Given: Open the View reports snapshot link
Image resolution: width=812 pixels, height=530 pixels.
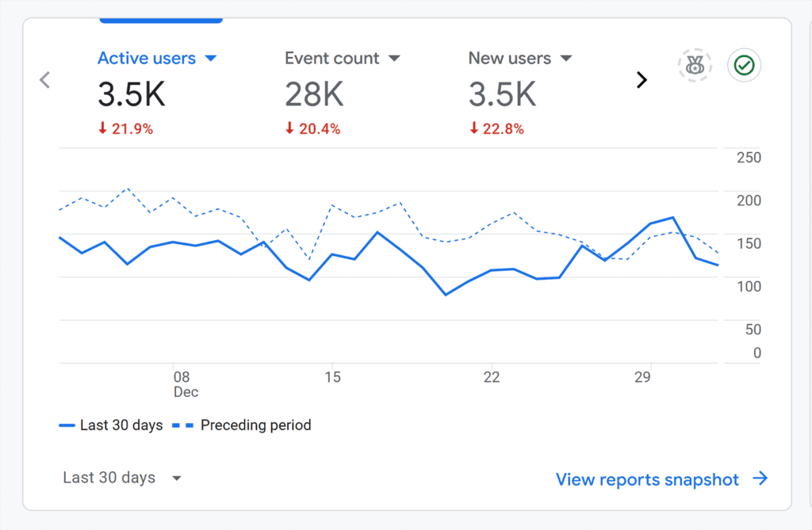Looking at the screenshot, I should 647,479.
